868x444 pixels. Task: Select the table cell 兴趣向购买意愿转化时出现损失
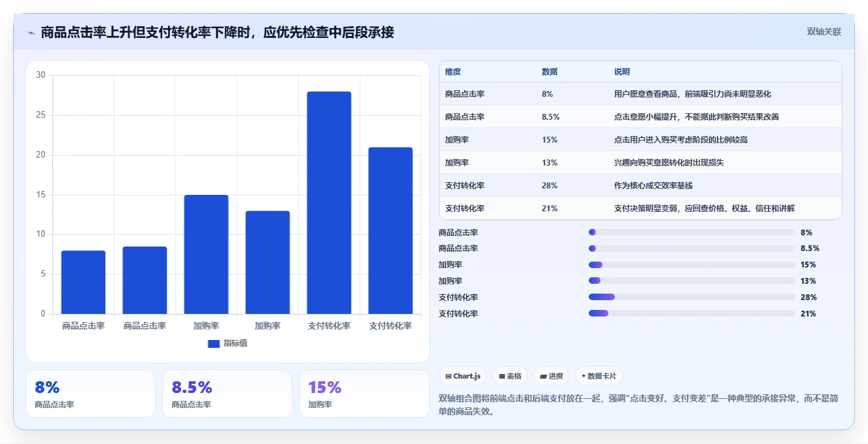[669, 163]
